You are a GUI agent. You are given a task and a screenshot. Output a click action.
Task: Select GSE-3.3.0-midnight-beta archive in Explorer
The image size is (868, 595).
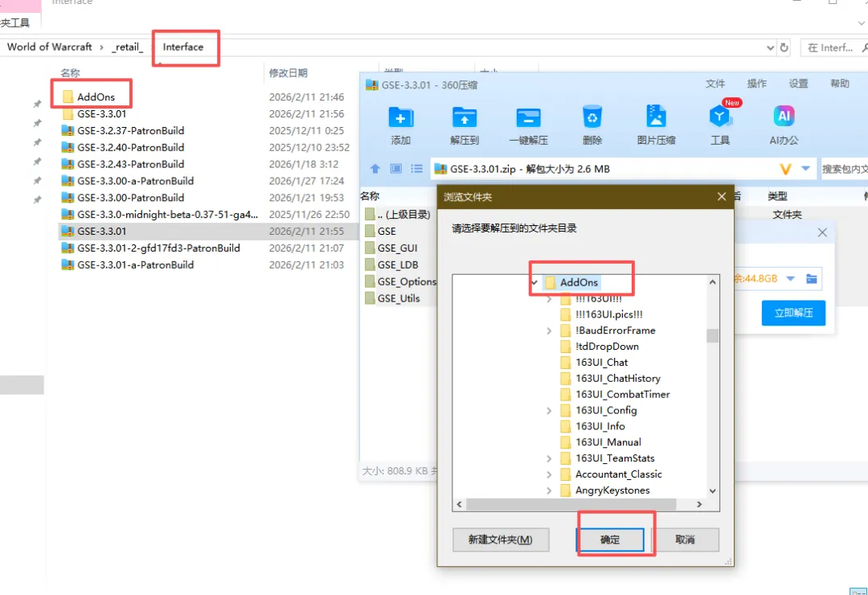pos(160,215)
